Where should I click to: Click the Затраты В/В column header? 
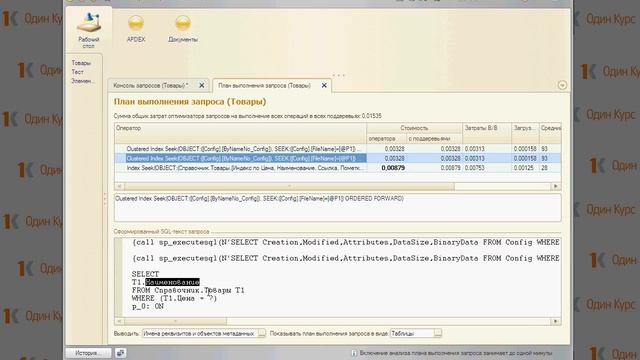pos(487,133)
